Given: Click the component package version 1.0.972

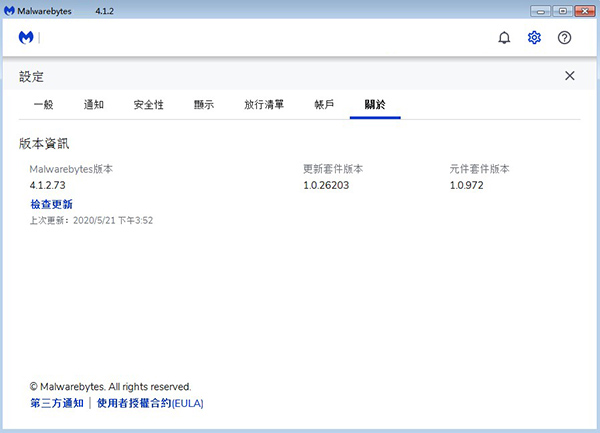Looking at the screenshot, I should [466, 185].
